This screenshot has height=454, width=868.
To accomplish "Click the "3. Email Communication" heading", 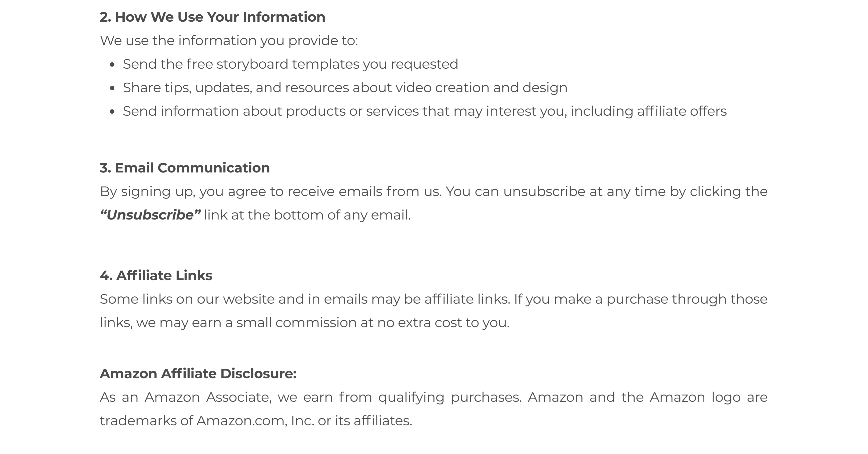I will 185,168.
